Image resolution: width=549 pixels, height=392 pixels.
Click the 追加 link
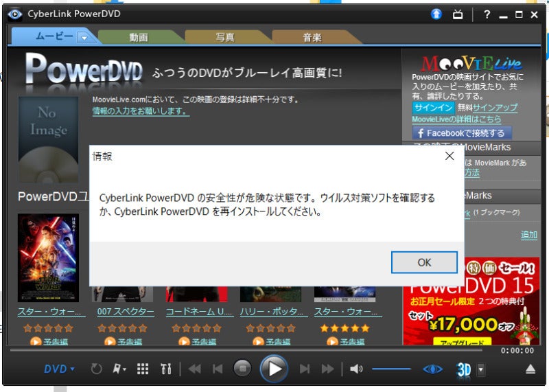(528, 235)
